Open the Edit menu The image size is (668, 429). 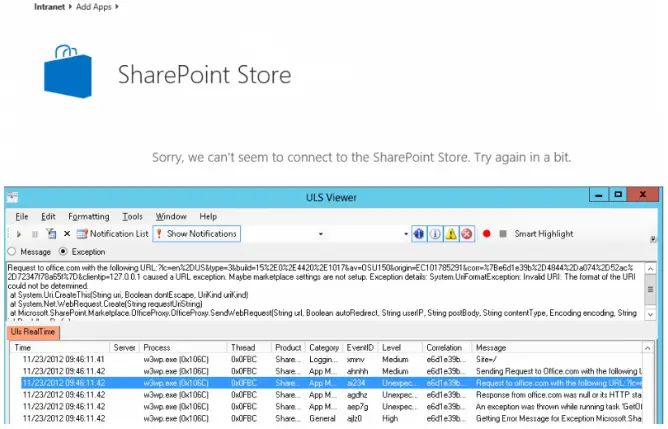pyautogui.click(x=48, y=216)
